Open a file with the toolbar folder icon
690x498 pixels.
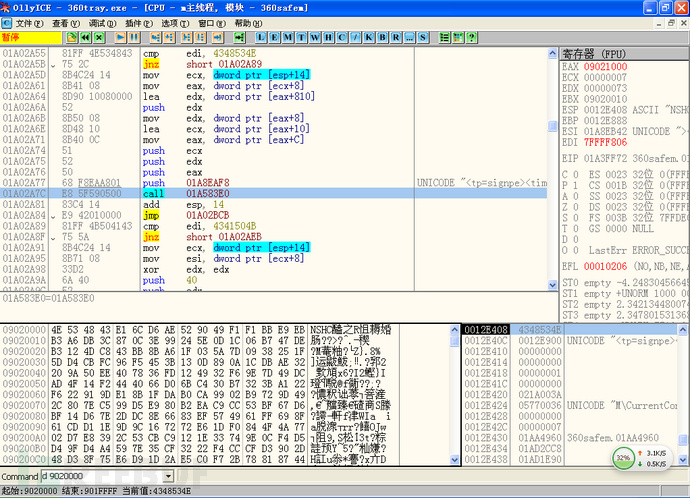click(72, 37)
